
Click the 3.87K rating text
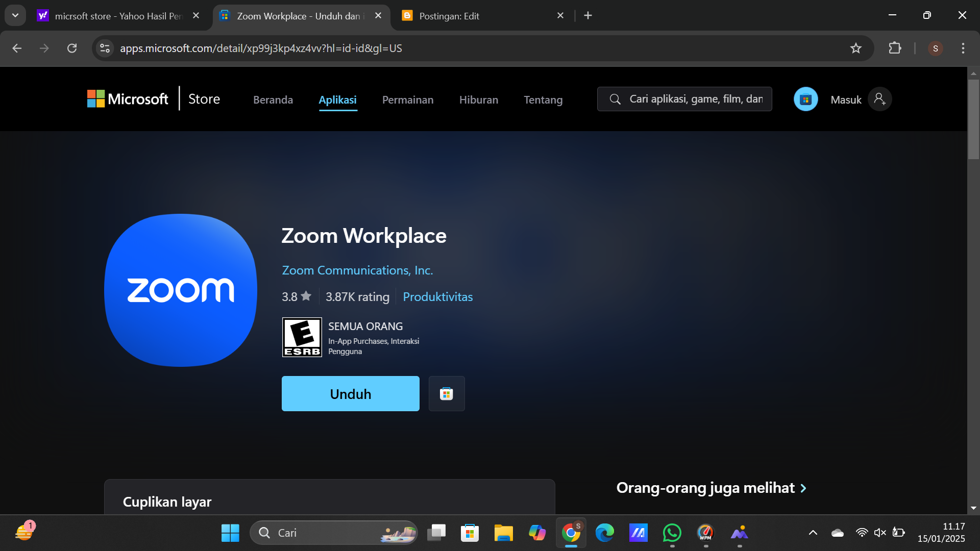(x=357, y=296)
